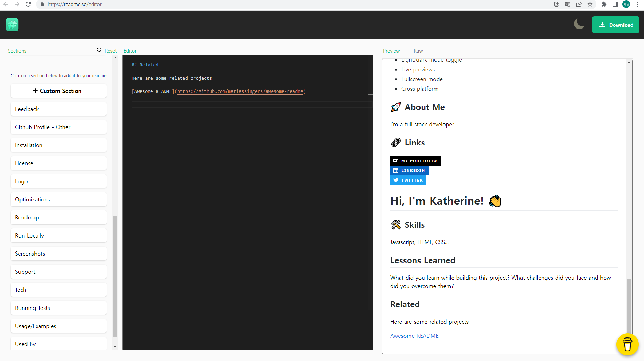Viewport: 644px width, 361px height.
Task: Switch to the Preview tab
Action: tap(391, 51)
